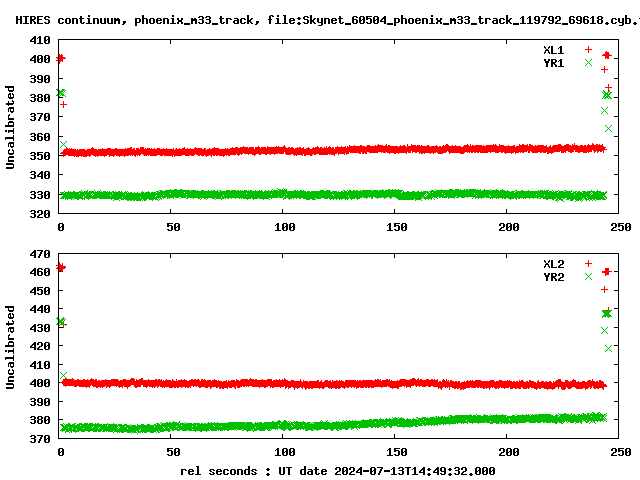Click the green cross marker beside YR2 legend
Viewport: 640px width, 480px height.
pyautogui.click(x=588, y=277)
